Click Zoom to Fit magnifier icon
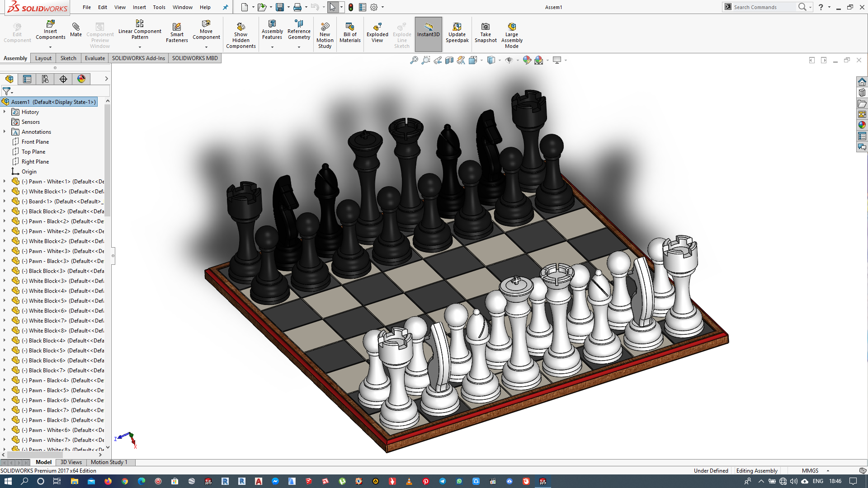Viewport: 868px width, 488px height. point(414,60)
